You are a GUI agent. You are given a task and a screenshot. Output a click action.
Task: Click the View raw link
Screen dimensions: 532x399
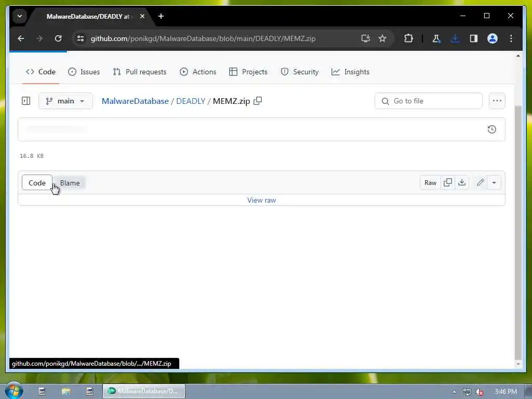tap(262, 200)
